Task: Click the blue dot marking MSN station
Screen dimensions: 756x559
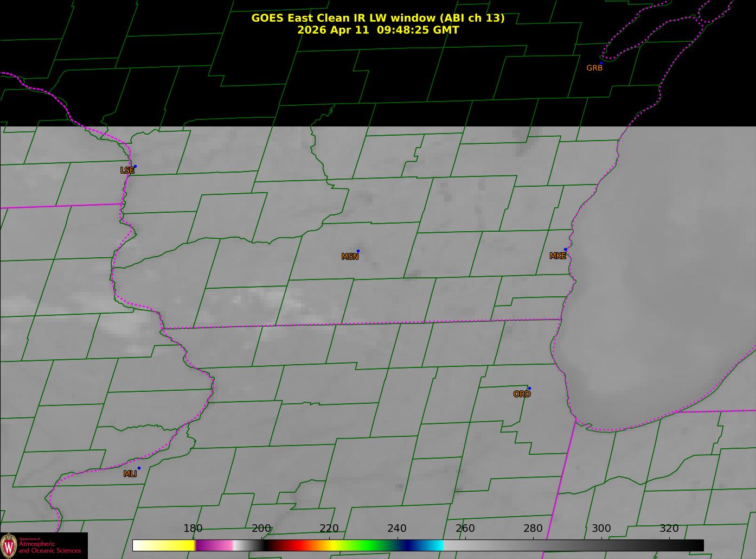Action: click(358, 251)
